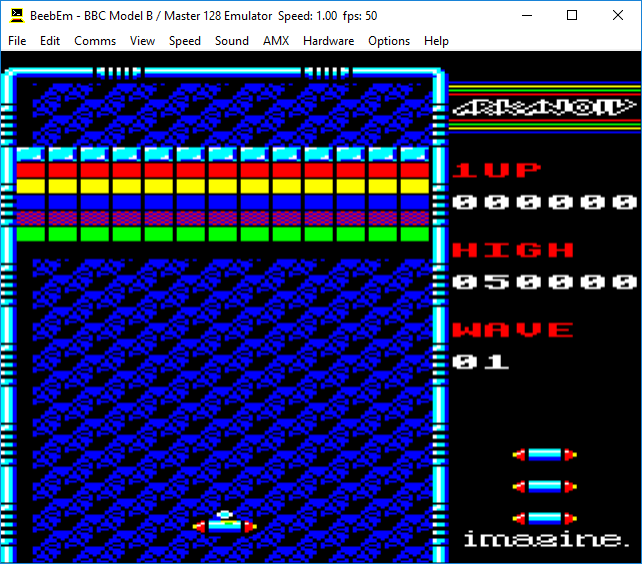This screenshot has height=564, width=642.
Task: Click the Vaus paddle in the playfield
Action: (224, 526)
